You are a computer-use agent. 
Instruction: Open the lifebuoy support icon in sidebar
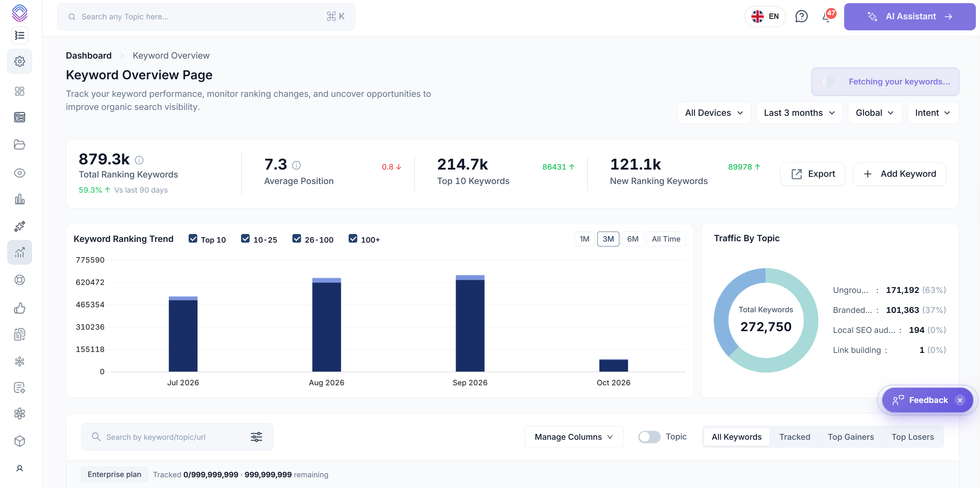click(19, 280)
